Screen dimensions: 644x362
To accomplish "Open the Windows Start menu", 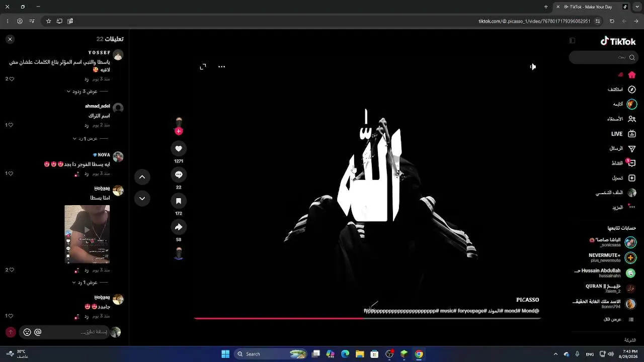I will click(225, 354).
